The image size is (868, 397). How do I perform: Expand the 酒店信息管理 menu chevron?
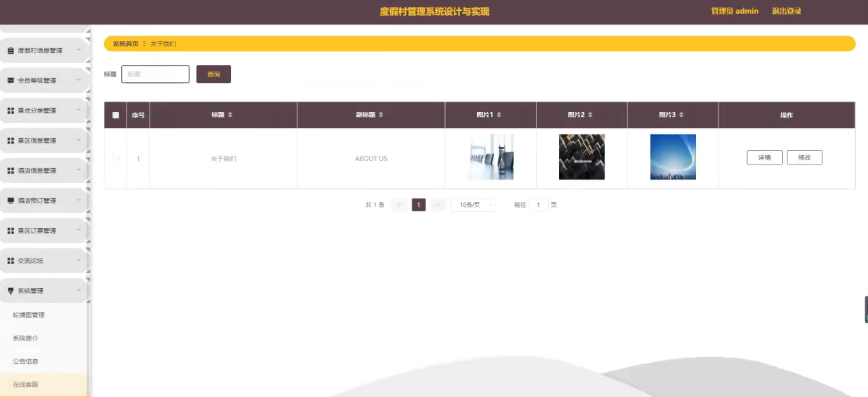click(x=78, y=170)
